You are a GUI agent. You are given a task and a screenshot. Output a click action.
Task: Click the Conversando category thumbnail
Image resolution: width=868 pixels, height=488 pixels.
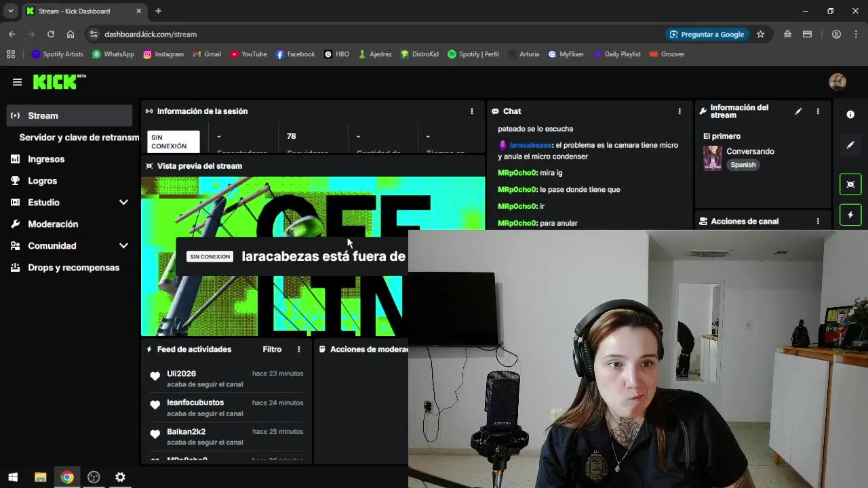pyautogui.click(x=712, y=158)
